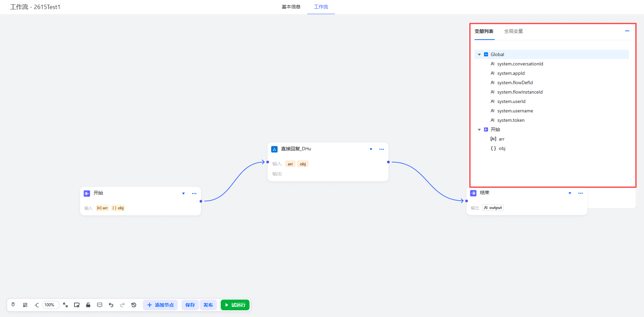Switch to the 基本信息 tab

pyautogui.click(x=291, y=7)
